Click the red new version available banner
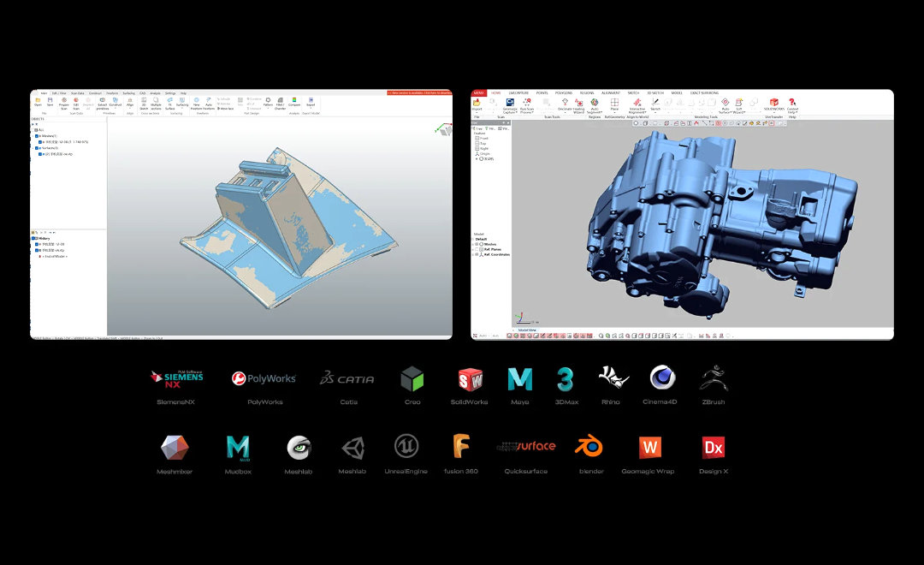 coord(419,92)
